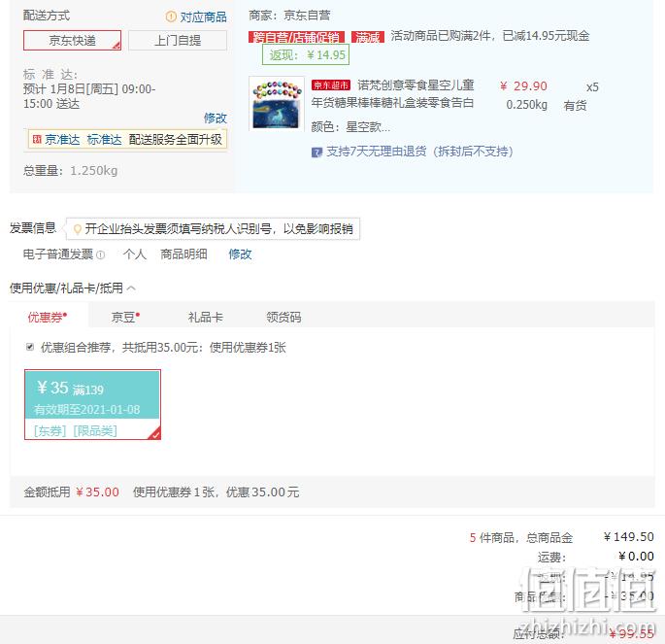Click the 京准达 link
Image resolution: width=665 pixels, height=644 pixels.
[x=62, y=140]
